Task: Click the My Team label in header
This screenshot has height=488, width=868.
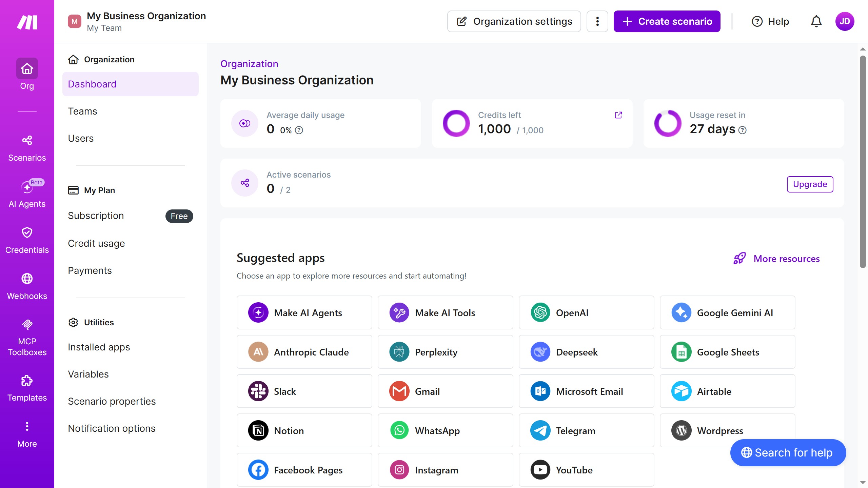Action: pos(104,28)
